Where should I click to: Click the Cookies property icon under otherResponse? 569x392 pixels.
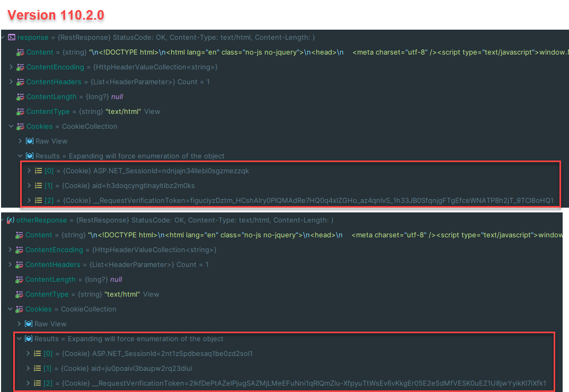tap(20, 309)
